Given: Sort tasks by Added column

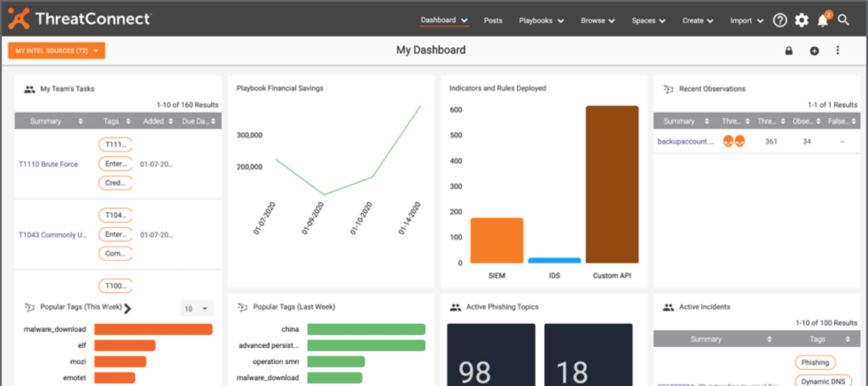Looking at the screenshot, I should click(169, 121).
